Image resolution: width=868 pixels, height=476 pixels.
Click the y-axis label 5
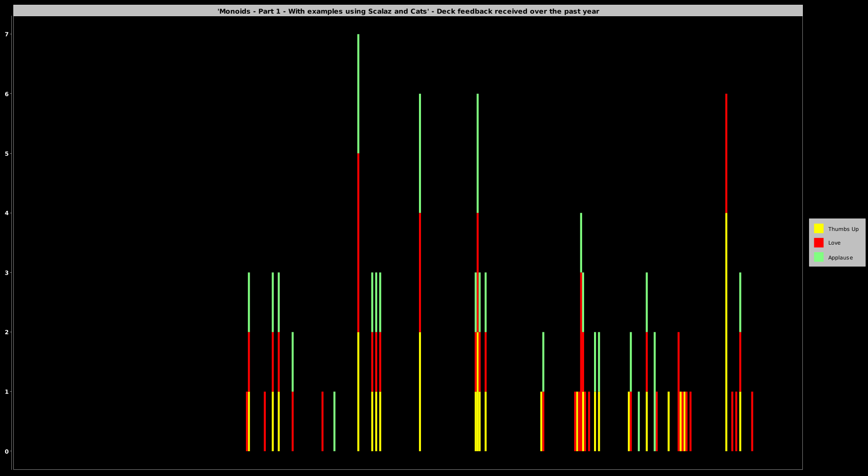coord(7,153)
